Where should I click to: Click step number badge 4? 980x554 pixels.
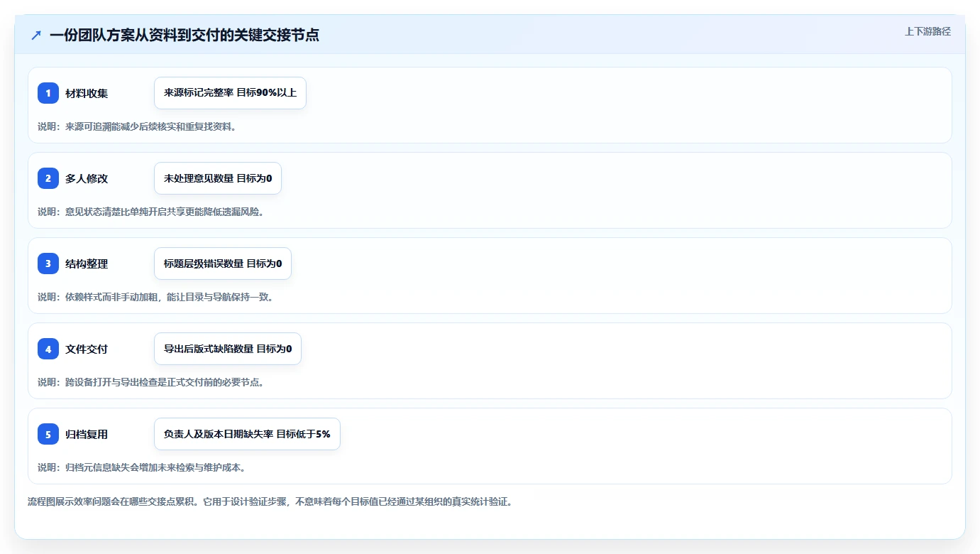pos(48,349)
